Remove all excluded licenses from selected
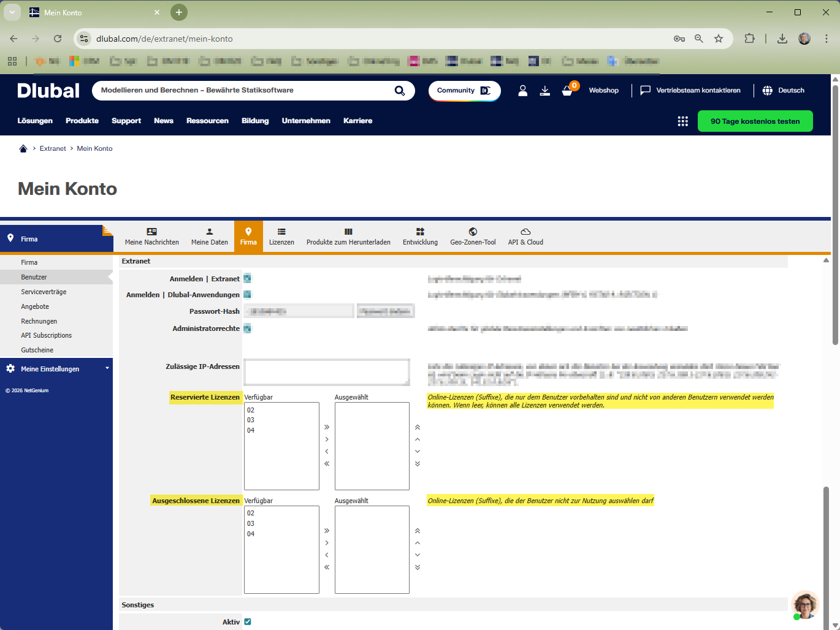The image size is (840, 630). click(327, 567)
